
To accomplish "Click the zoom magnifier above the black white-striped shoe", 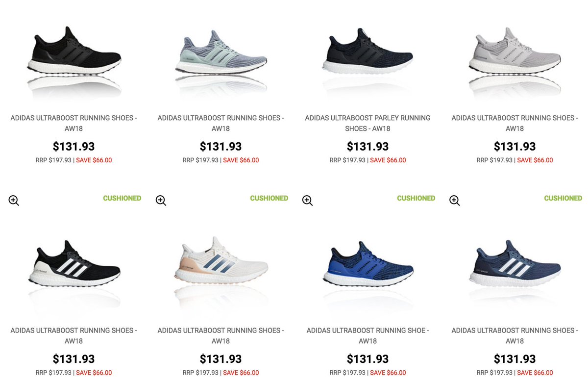I will click(x=14, y=200).
